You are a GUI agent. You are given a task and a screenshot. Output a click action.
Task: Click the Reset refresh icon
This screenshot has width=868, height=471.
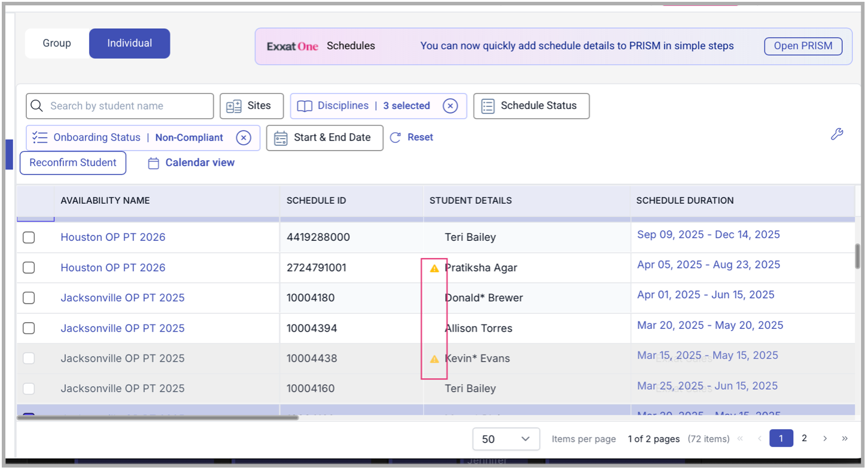[395, 137]
